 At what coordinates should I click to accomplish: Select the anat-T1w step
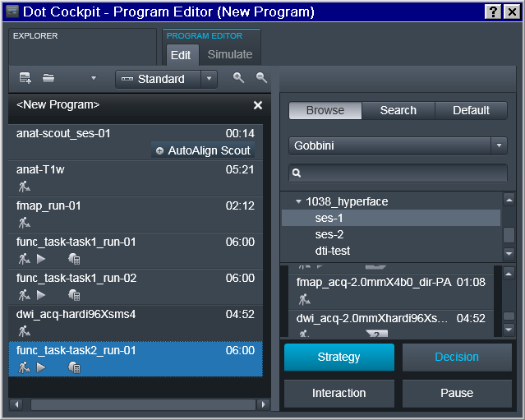(x=136, y=178)
